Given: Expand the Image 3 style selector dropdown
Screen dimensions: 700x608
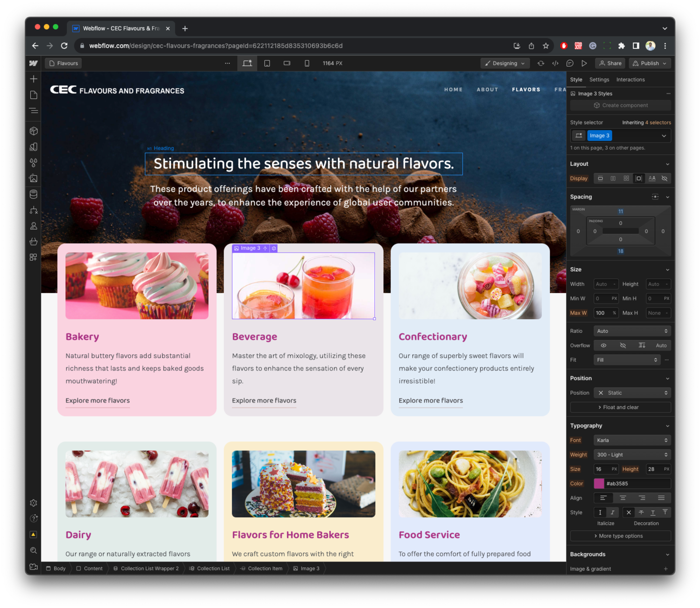Looking at the screenshot, I should [664, 136].
